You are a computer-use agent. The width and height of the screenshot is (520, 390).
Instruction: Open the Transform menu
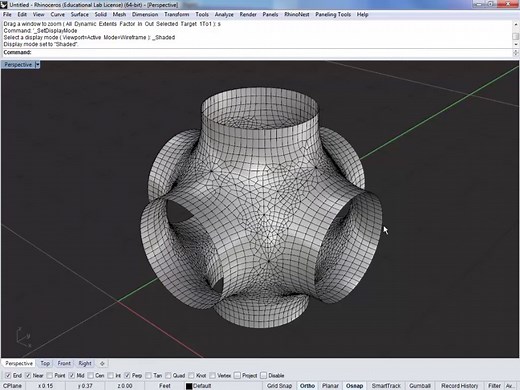point(176,14)
